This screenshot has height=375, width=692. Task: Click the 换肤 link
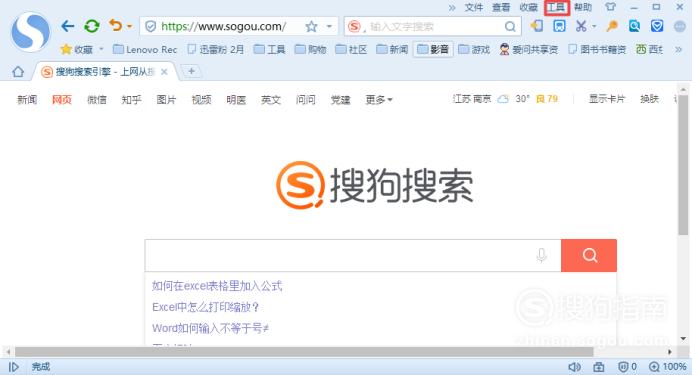pos(650,99)
